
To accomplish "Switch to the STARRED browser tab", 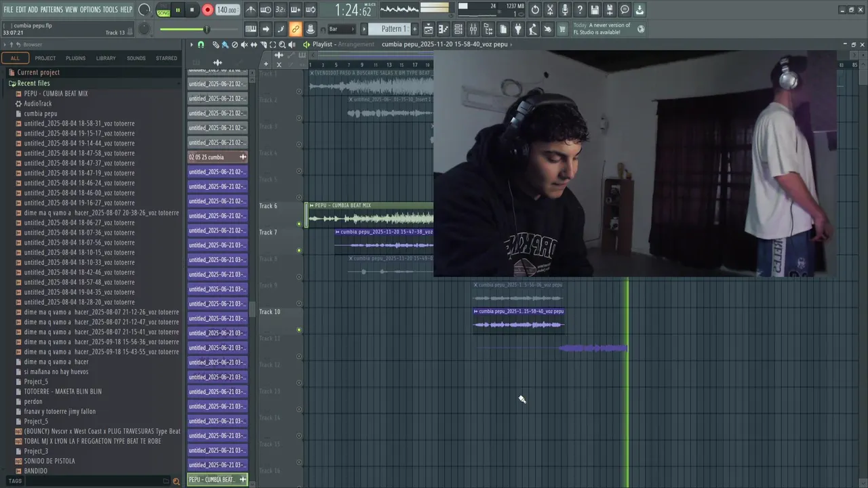I will pyautogui.click(x=167, y=58).
